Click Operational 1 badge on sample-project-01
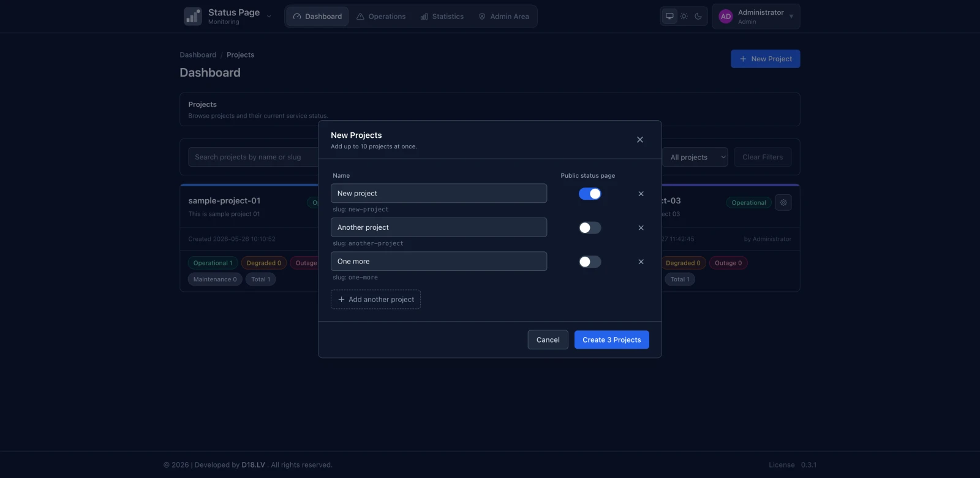980x478 pixels. tap(213, 263)
